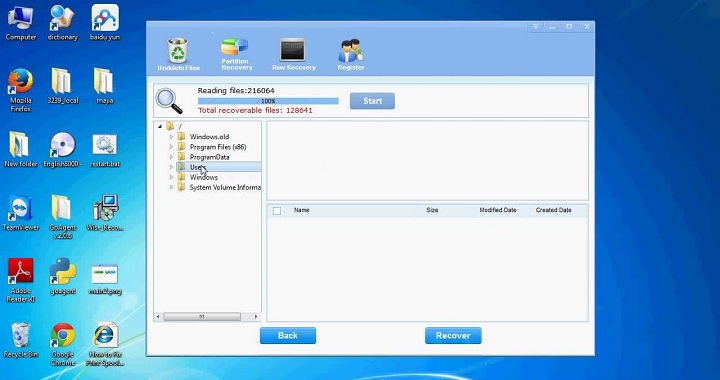Screen dimensions: 720x380
Task: Sort file list by Size column
Action: pyautogui.click(x=432, y=210)
